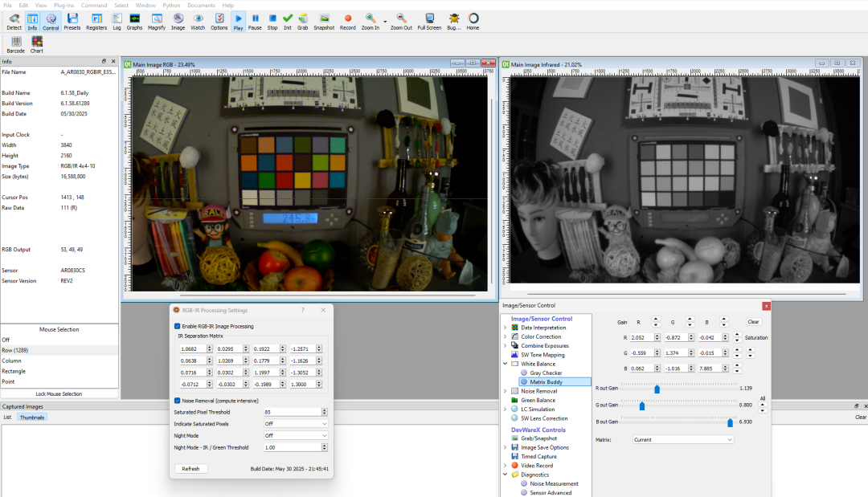Switch to the Thumbnails tab
This screenshot has width=868, height=497.
pyautogui.click(x=32, y=418)
